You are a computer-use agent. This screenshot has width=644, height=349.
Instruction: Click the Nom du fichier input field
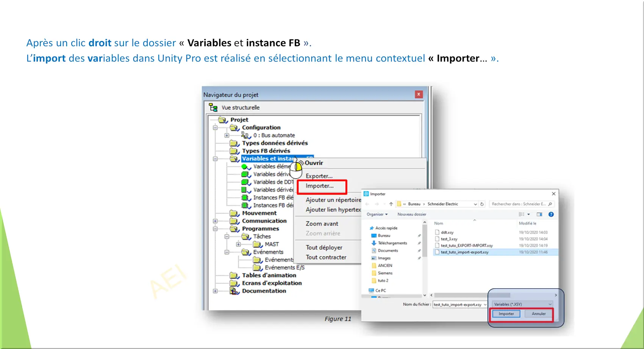click(460, 305)
